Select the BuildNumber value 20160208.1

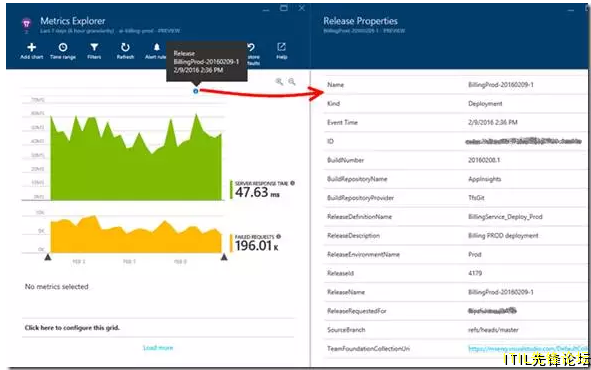[x=484, y=160]
